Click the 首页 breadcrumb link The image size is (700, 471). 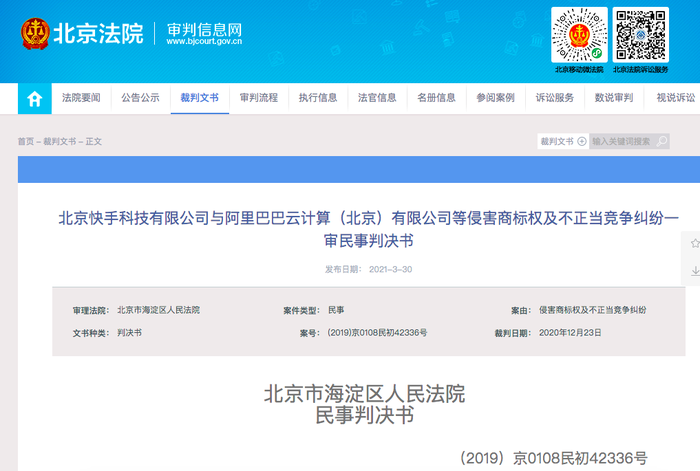click(25, 142)
